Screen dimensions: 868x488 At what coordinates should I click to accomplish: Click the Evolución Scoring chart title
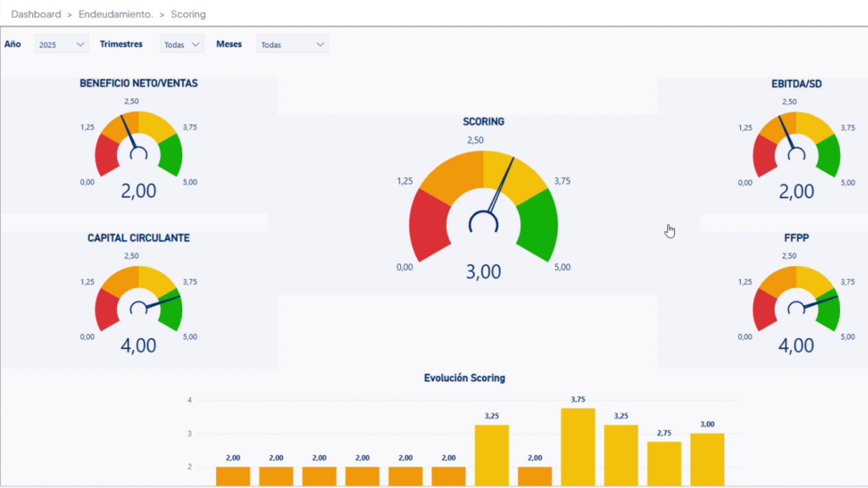tap(465, 378)
